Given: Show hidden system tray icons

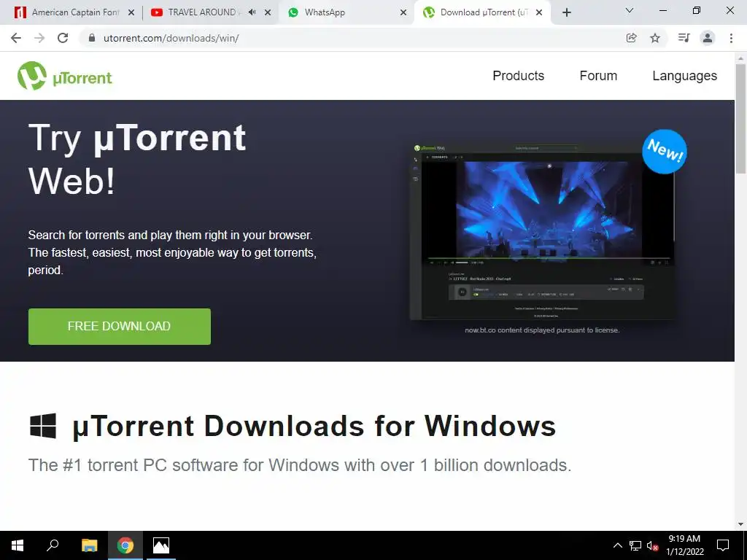Looking at the screenshot, I should pyautogui.click(x=617, y=545).
